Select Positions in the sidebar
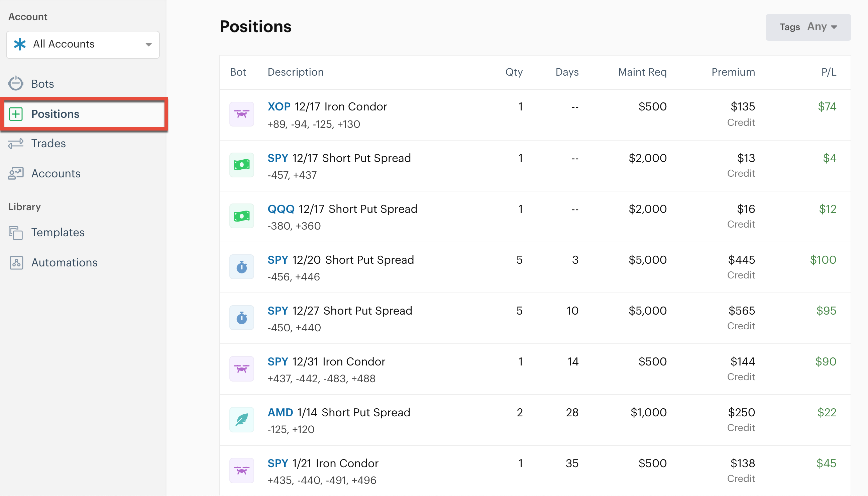 [x=84, y=114]
